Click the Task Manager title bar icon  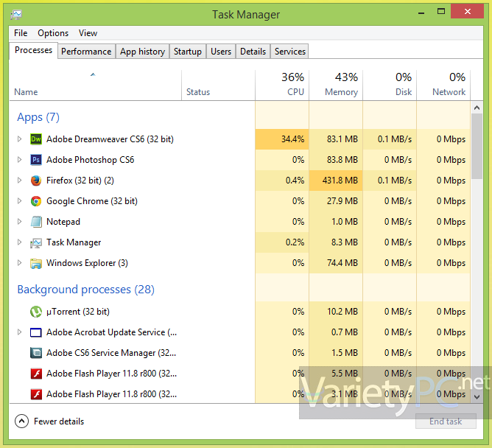(x=16, y=15)
